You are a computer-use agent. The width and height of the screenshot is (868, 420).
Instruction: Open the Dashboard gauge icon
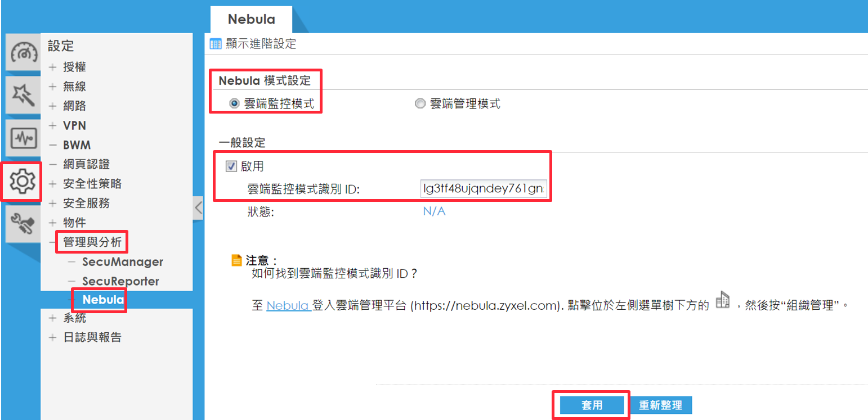[x=23, y=52]
